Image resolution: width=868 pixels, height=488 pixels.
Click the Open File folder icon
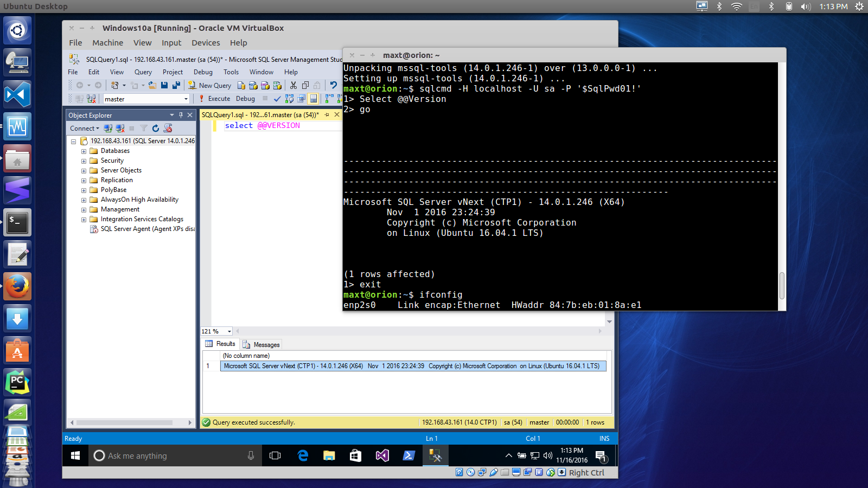coord(152,85)
